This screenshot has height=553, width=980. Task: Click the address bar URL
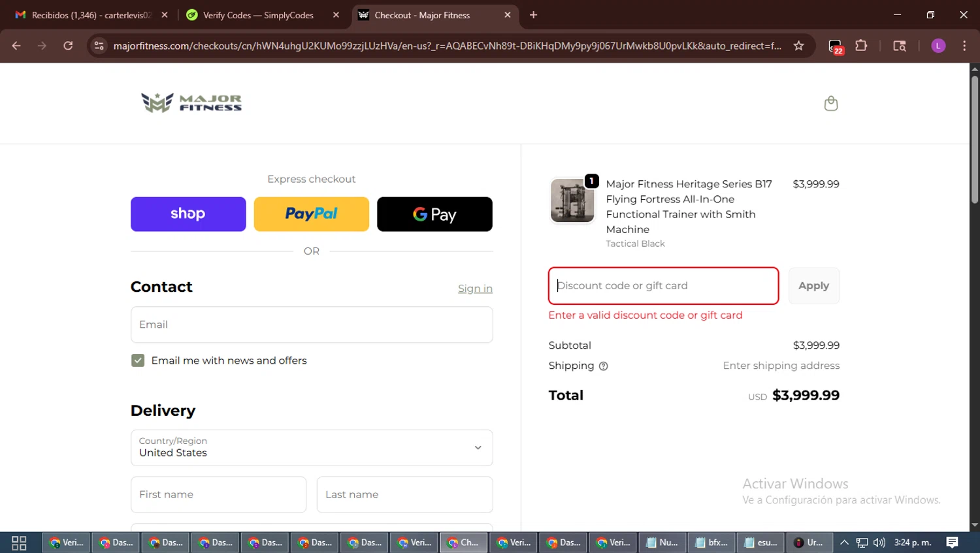[447, 46]
